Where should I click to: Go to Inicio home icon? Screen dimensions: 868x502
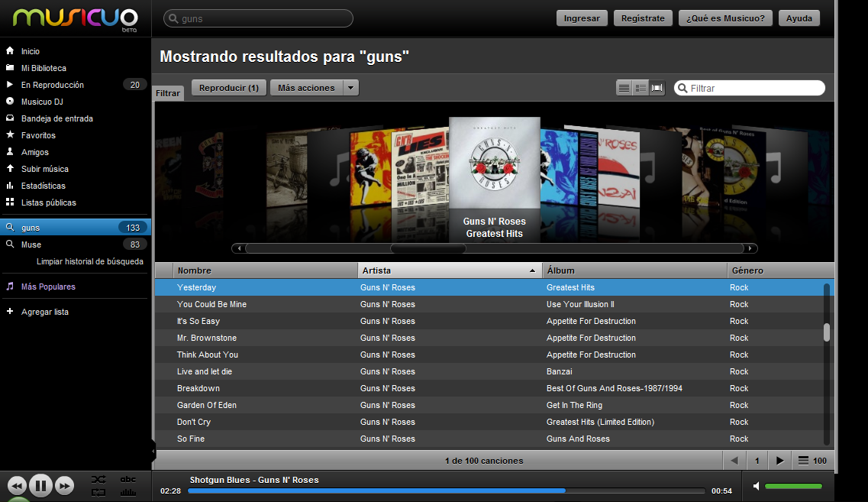10,51
